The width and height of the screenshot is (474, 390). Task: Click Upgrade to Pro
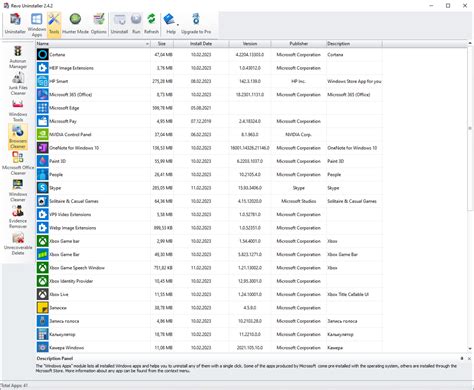(196, 24)
